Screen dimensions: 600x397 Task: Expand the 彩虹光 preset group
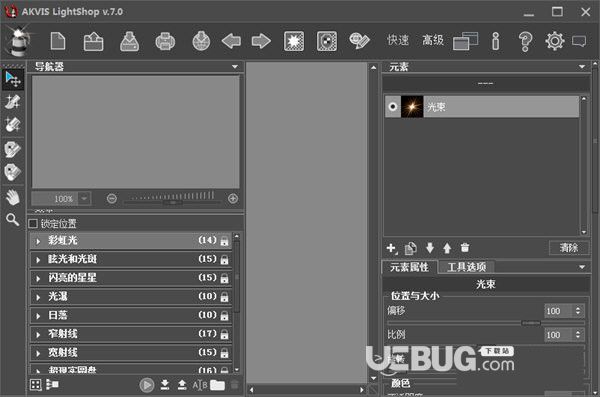38,241
